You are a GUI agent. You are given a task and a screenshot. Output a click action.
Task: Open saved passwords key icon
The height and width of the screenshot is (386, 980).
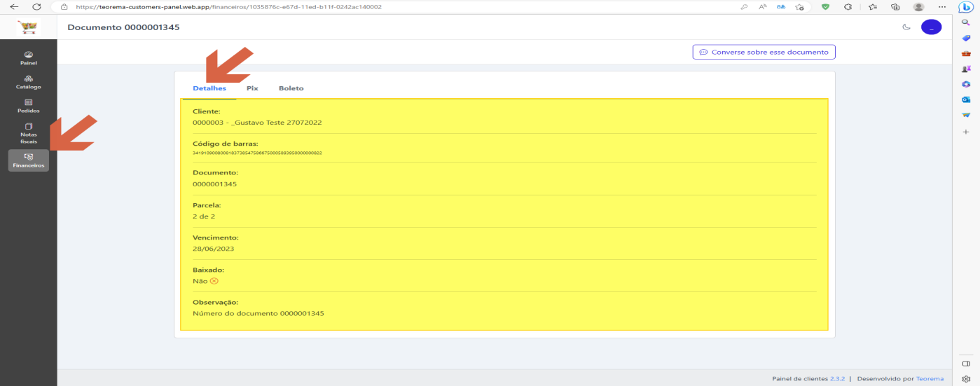(744, 6)
